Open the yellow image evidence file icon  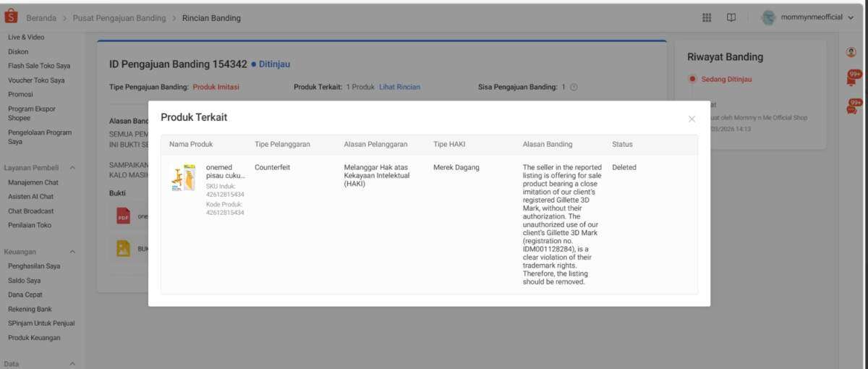pos(124,248)
